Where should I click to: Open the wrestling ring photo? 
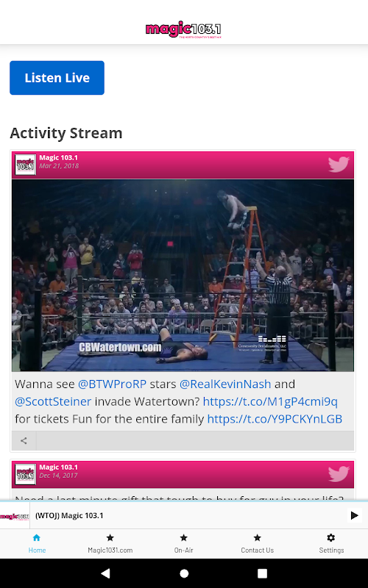(x=183, y=276)
